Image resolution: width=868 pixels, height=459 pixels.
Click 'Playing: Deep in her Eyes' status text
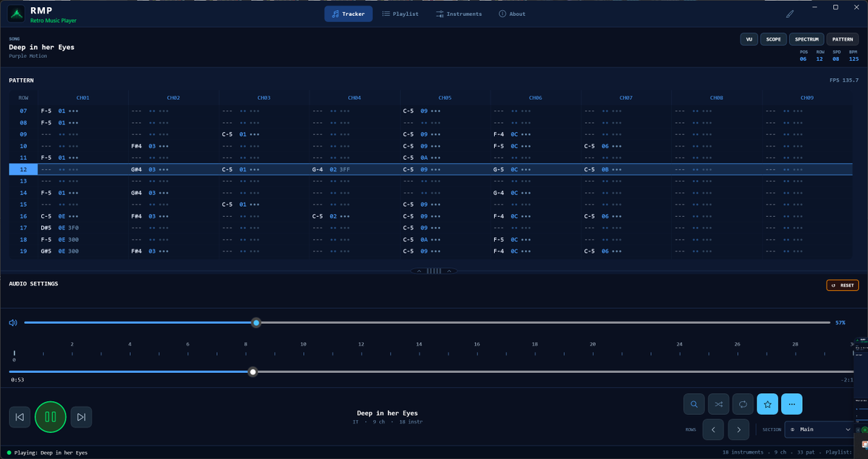point(51,452)
